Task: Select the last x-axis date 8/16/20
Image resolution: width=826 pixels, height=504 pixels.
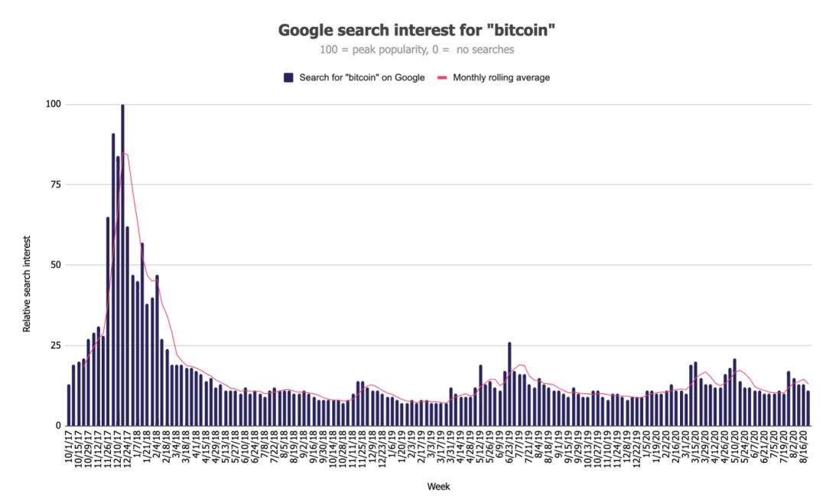Action: (804, 446)
